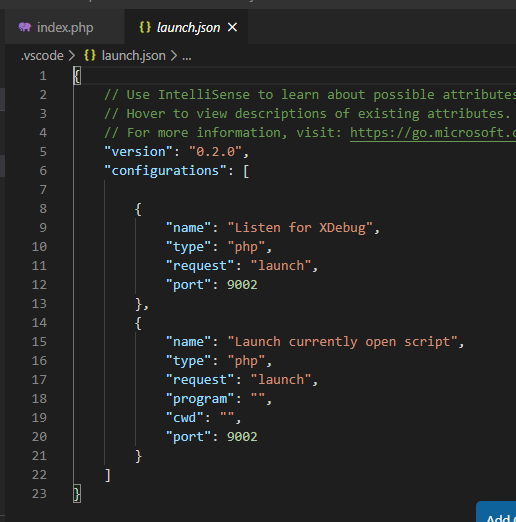Click the JSON braces icon on launch.json tab
Viewport: 516px width, 522px height.
(145, 27)
